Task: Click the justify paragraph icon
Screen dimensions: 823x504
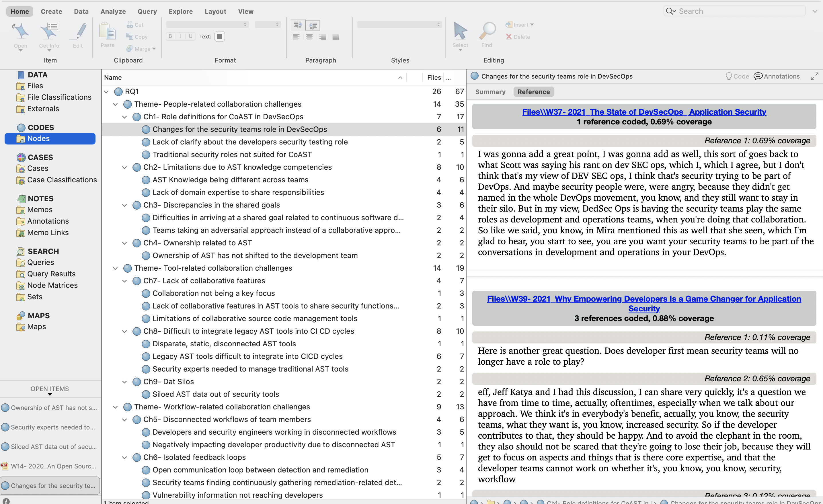Action: (x=336, y=37)
